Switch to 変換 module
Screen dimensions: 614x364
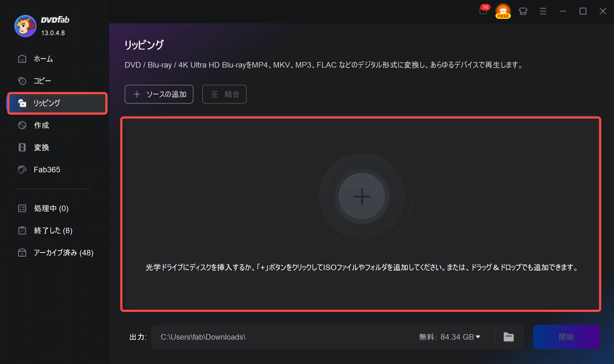click(41, 147)
